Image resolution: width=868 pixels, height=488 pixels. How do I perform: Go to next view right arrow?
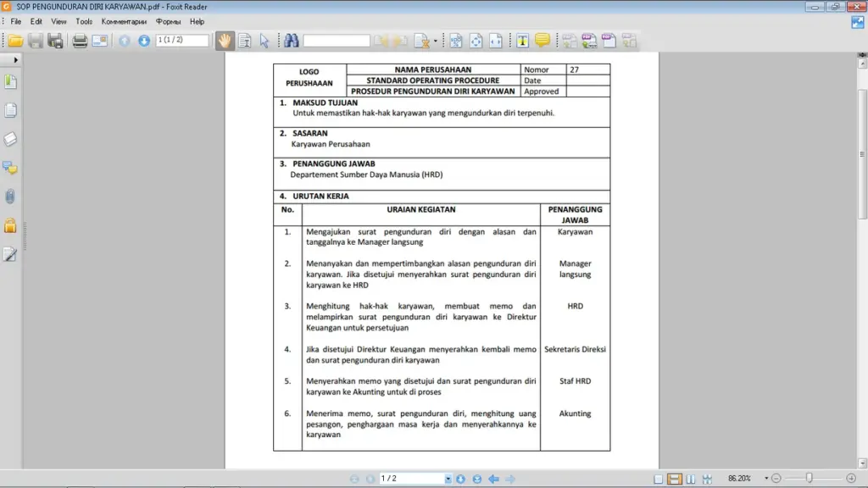click(x=510, y=480)
